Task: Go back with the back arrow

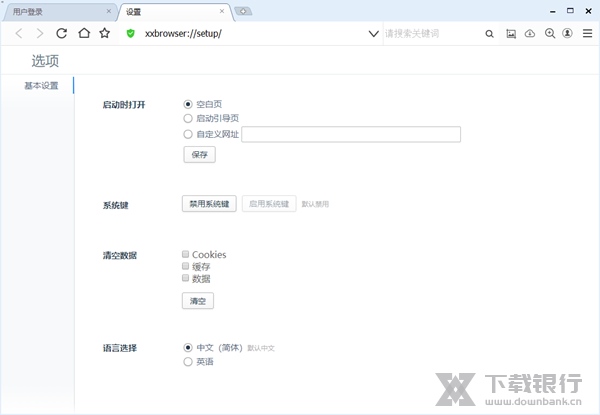Action: click(19, 34)
